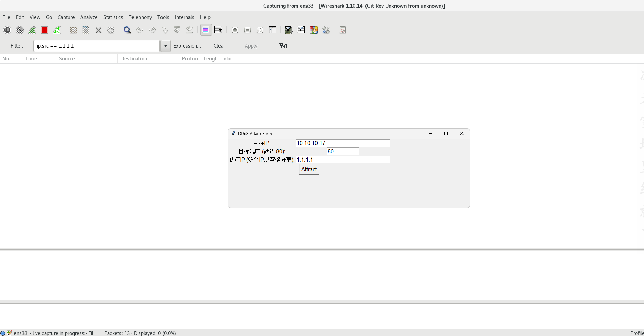Open the Statistics menu
This screenshot has height=336, width=644.
(113, 17)
